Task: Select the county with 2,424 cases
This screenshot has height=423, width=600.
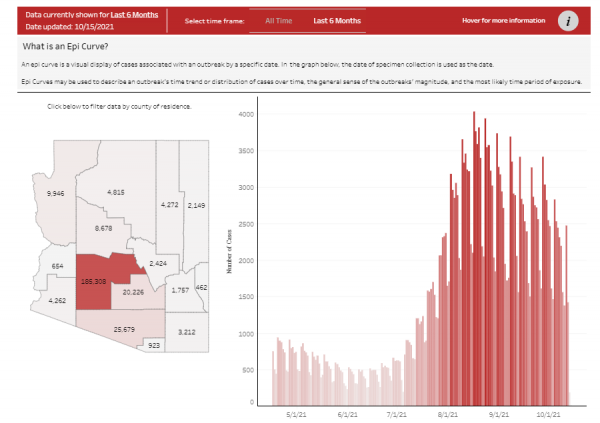Action: click(156, 262)
